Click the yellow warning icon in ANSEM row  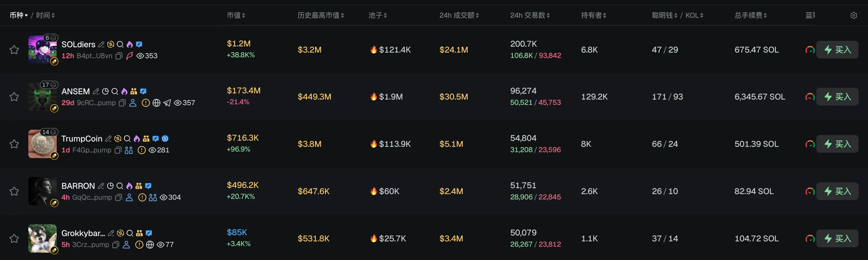coord(146,103)
